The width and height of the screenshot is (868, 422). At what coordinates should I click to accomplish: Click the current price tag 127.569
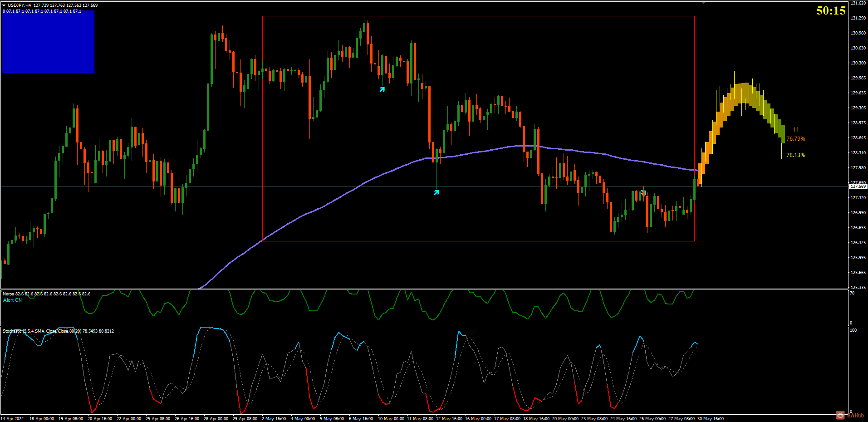(x=858, y=186)
